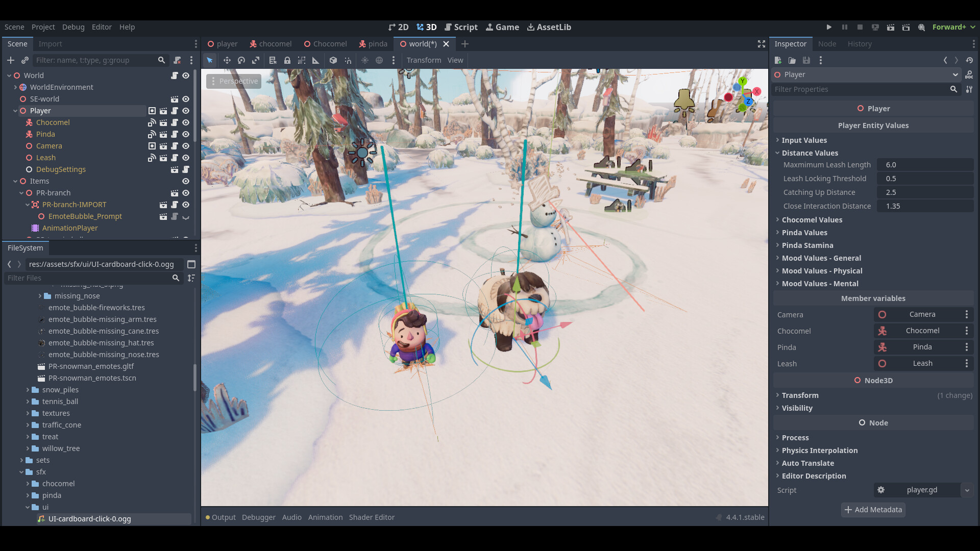Lock the selected node with the padlock icon

click(287, 60)
